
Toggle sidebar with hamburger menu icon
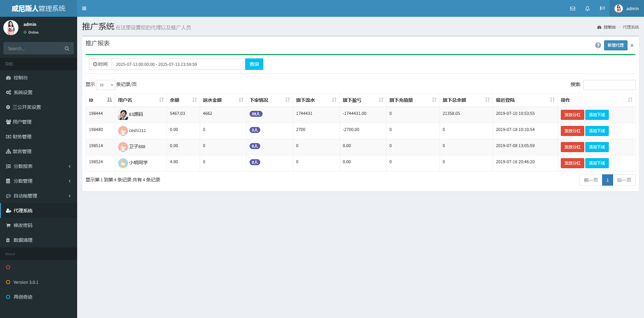[84, 8]
